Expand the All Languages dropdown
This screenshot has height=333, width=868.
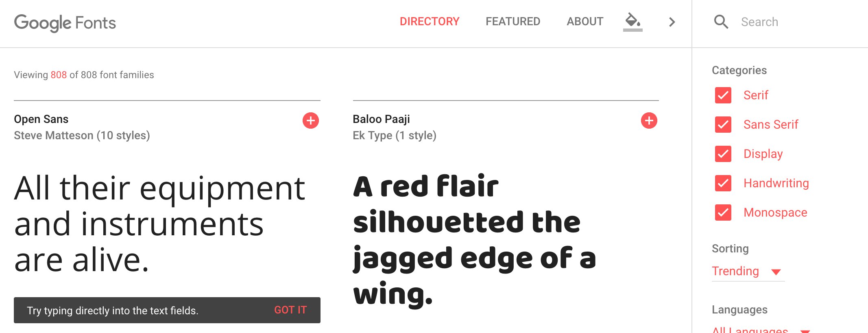(x=760, y=330)
